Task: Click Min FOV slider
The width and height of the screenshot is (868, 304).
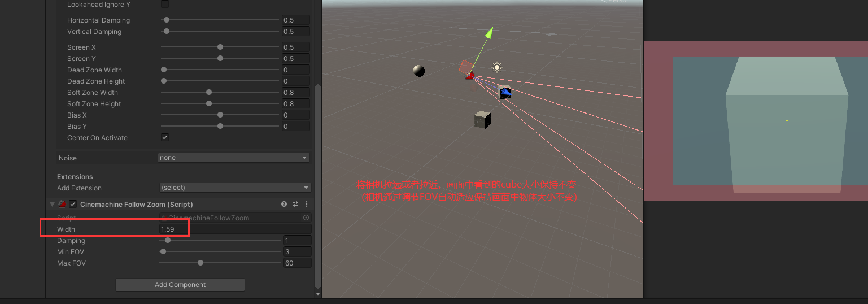Action: click(220, 251)
